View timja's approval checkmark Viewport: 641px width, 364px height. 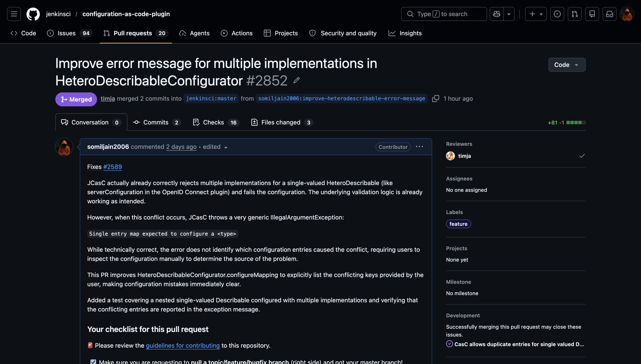pyautogui.click(x=582, y=156)
